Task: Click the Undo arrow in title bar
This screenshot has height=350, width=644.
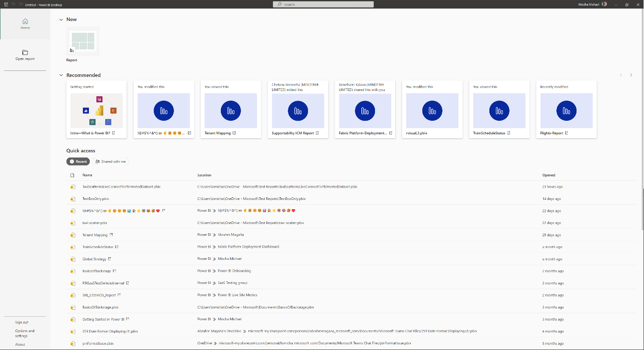Action: pyautogui.click(x=14, y=4)
